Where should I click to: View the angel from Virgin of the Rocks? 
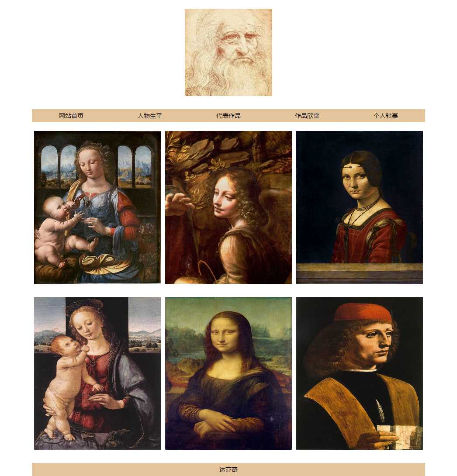(x=228, y=207)
